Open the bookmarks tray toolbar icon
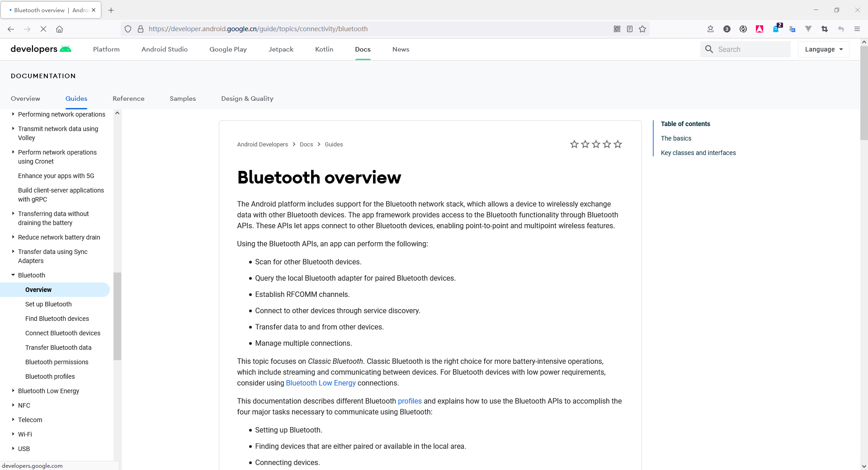Screen dimensions: 868x470 coord(710,29)
